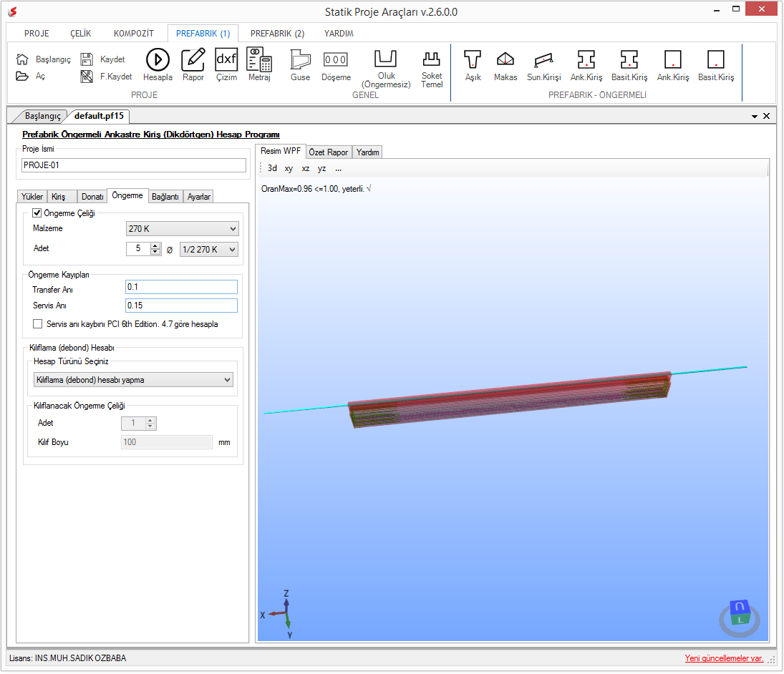Viewport: 784px width, 674px height.
Task: Click the Başlangıç home icon in the ribbon
Action: pos(22,59)
